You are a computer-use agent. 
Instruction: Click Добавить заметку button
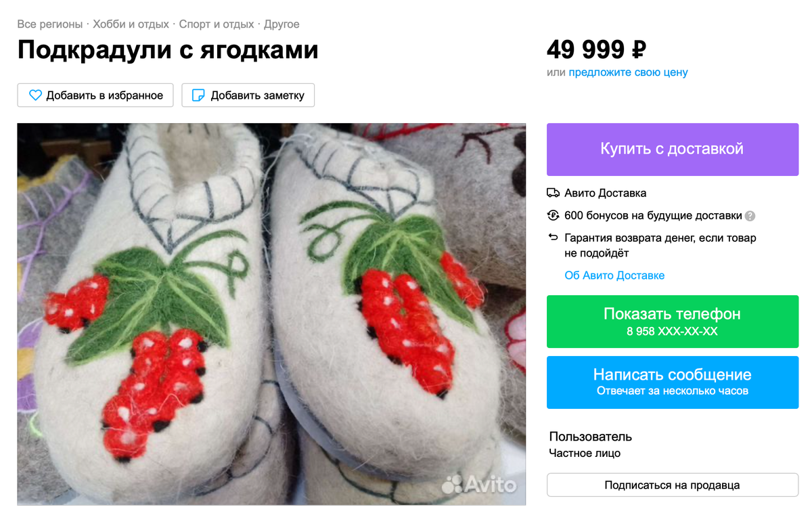coord(248,95)
